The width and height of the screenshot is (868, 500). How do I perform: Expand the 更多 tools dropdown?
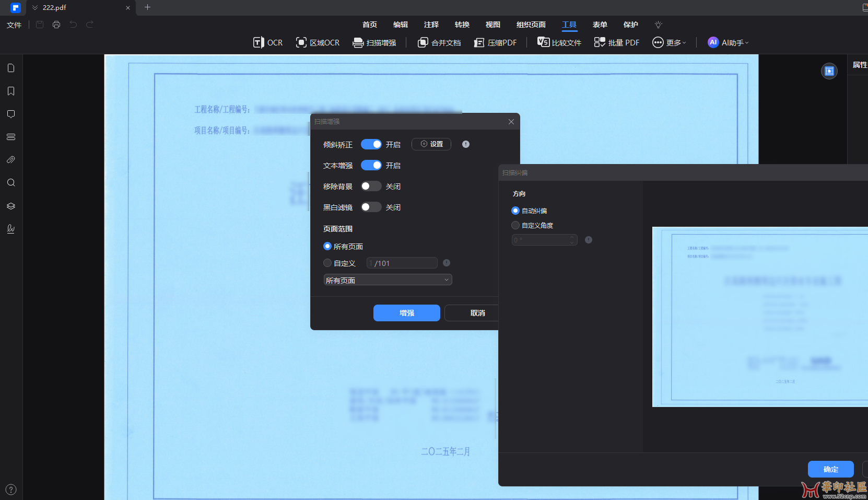pos(669,43)
